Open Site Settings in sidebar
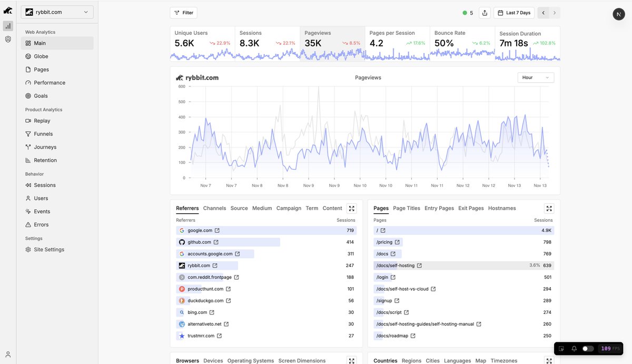 pos(57,249)
